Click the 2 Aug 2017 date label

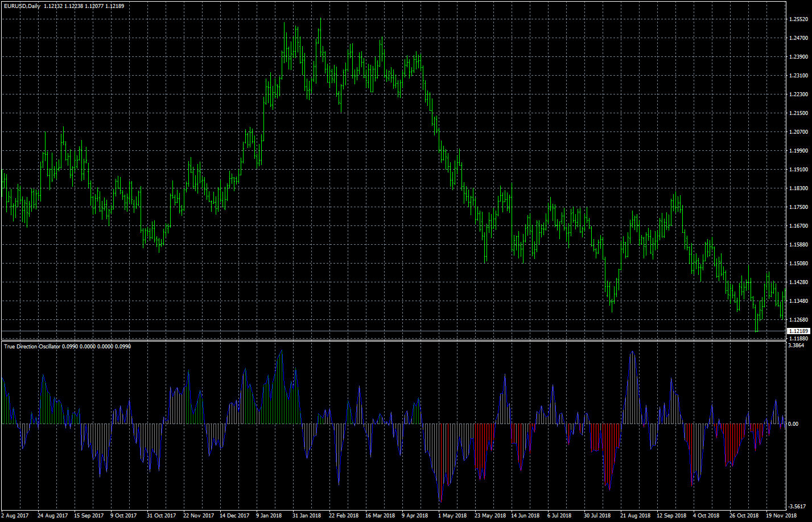coord(15,516)
